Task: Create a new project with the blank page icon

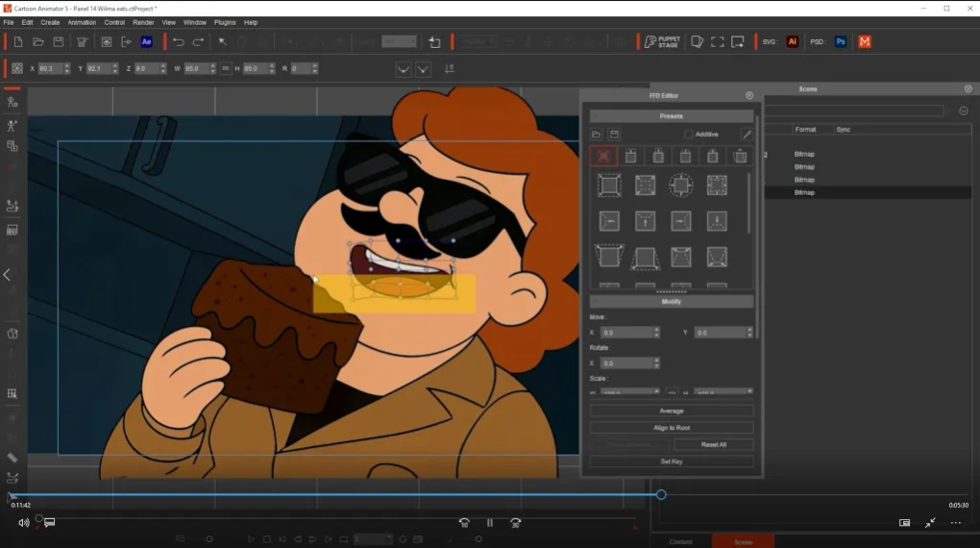Action: (x=18, y=42)
